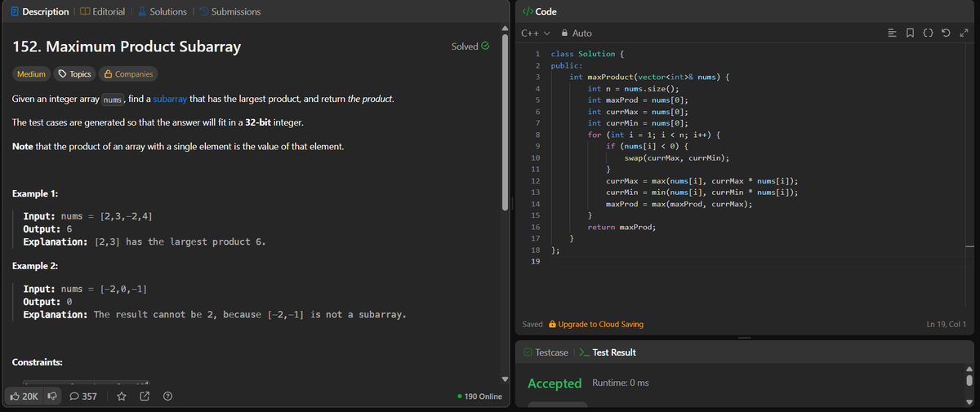Image resolution: width=980 pixels, height=412 pixels.
Task: Click the Topics tag button
Action: click(73, 74)
